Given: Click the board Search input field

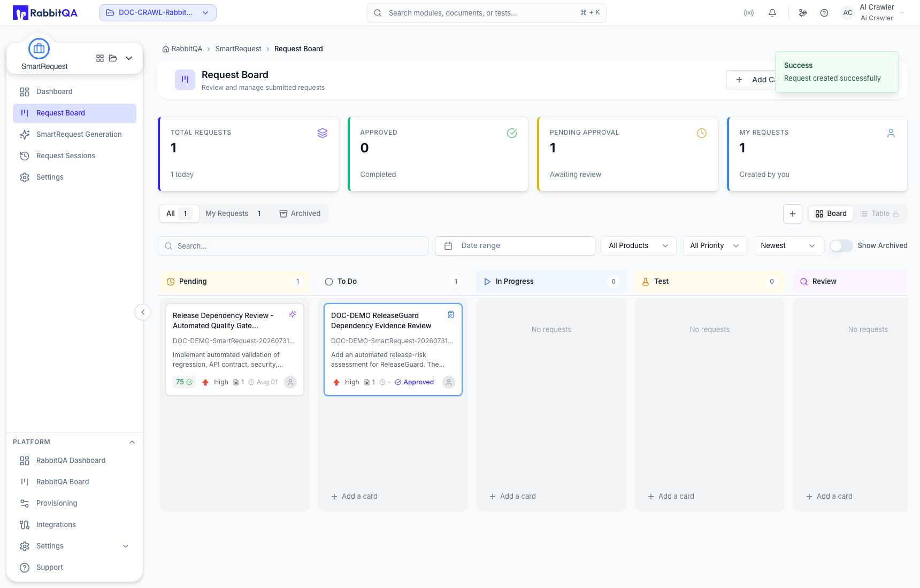Looking at the screenshot, I should click(x=293, y=246).
